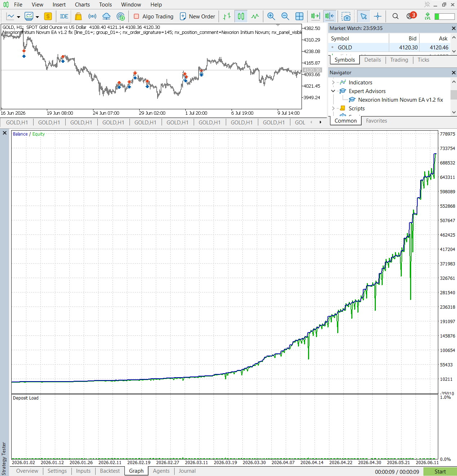Close the Strategy Tester panel
The image size is (457, 476).
click(5, 133)
